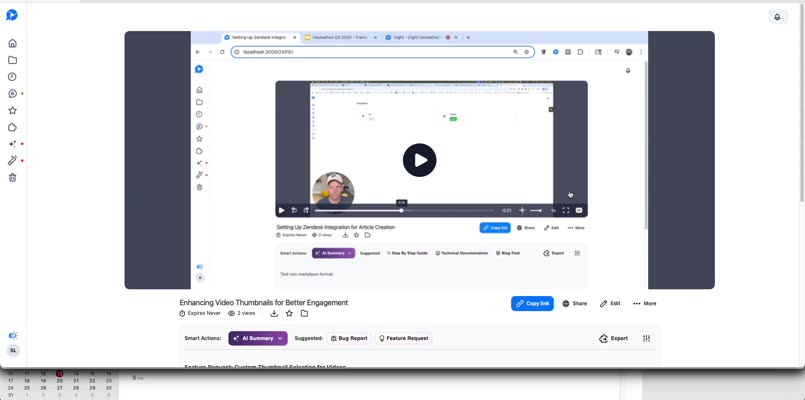
Task: Open the cloud-shaped icon in left sidebar
Action: (x=12, y=127)
